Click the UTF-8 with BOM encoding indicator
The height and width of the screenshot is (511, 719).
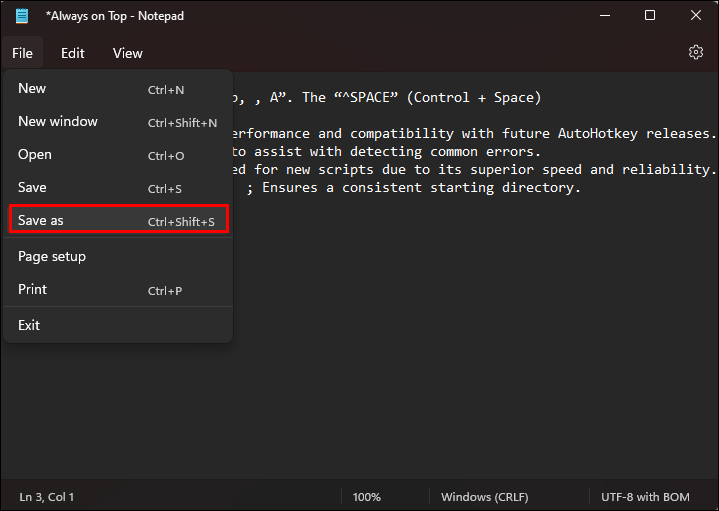pyautogui.click(x=646, y=497)
